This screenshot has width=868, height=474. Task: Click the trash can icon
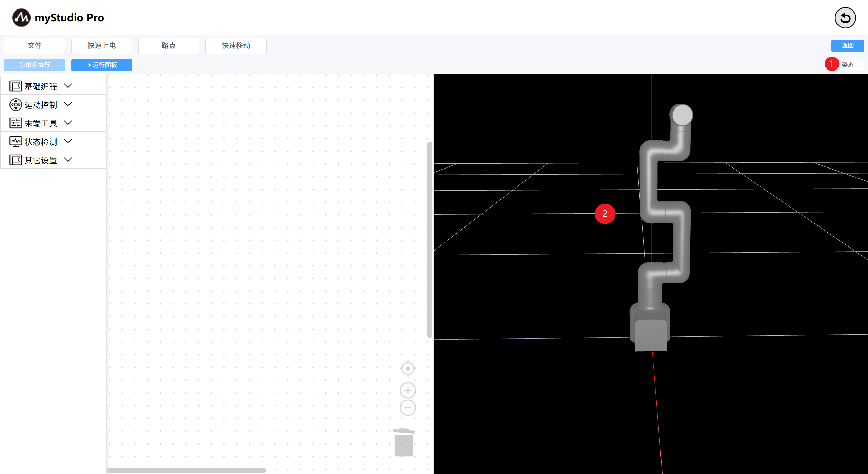[x=404, y=442]
